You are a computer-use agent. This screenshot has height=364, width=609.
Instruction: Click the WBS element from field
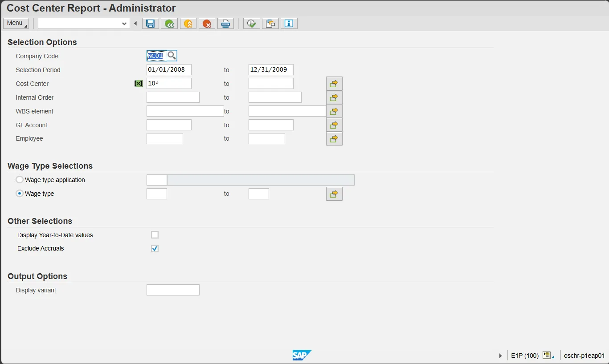pos(185,111)
